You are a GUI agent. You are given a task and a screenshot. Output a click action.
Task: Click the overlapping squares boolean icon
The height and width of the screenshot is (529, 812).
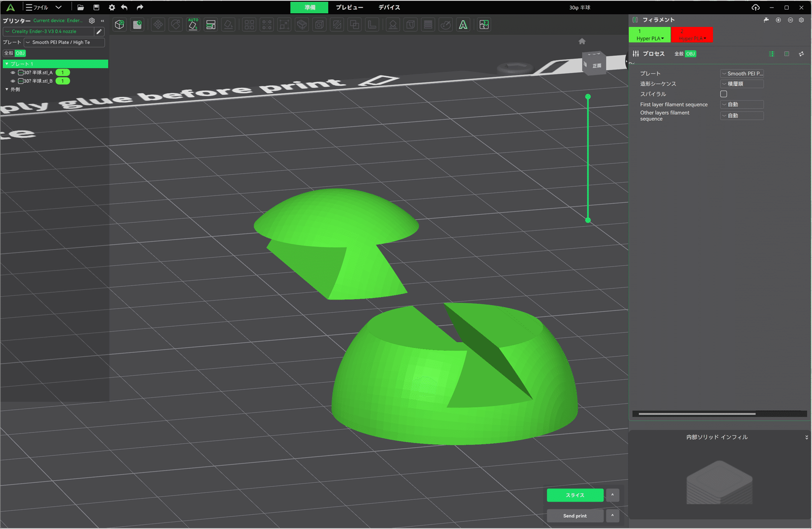tap(355, 24)
